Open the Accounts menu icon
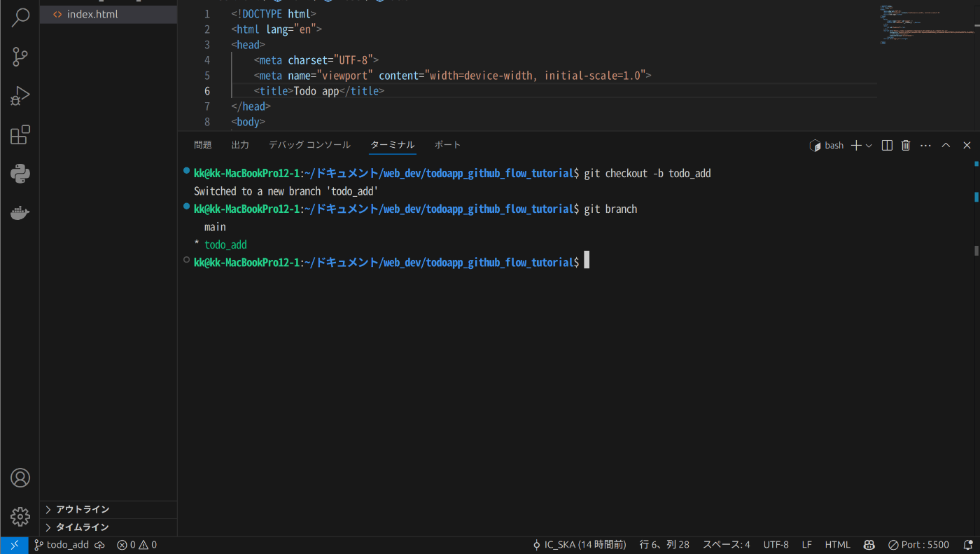Screen dimensions: 980x554 (x=20, y=478)
